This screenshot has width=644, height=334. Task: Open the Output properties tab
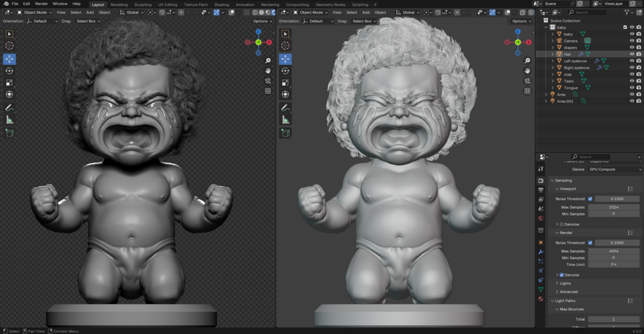[541, 190]
